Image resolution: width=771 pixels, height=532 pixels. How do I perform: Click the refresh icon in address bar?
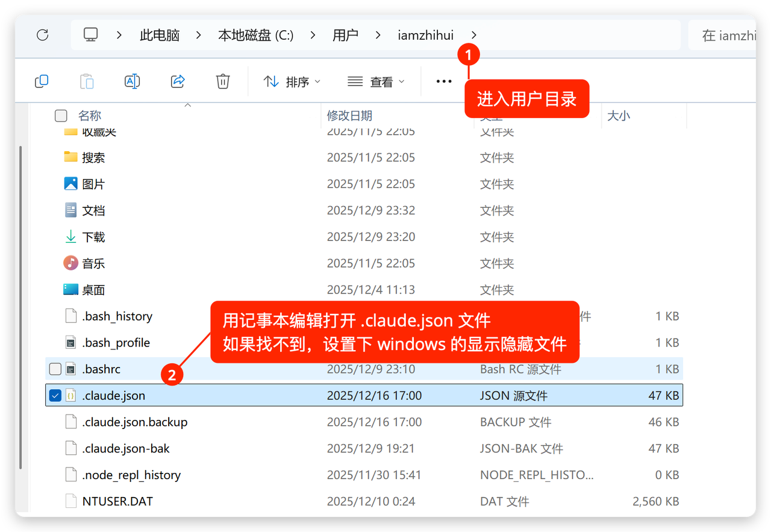tap(42, 35)
